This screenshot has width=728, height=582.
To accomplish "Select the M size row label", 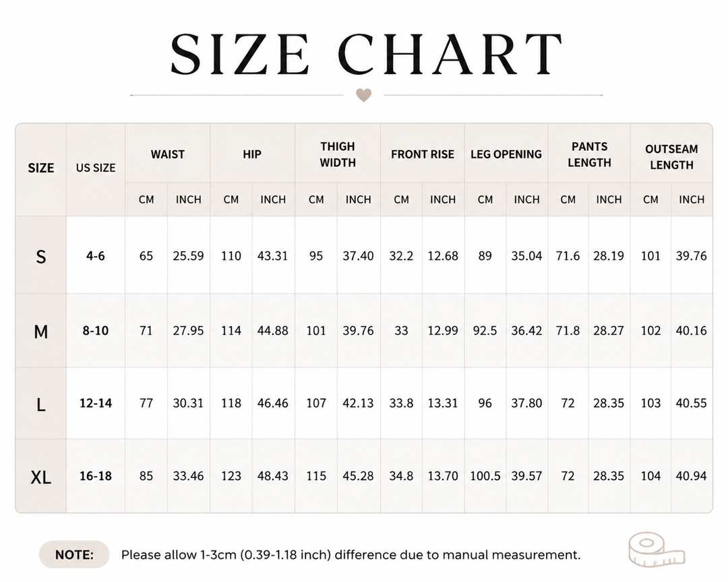I will pyautogui.click(x=41, y=331).
